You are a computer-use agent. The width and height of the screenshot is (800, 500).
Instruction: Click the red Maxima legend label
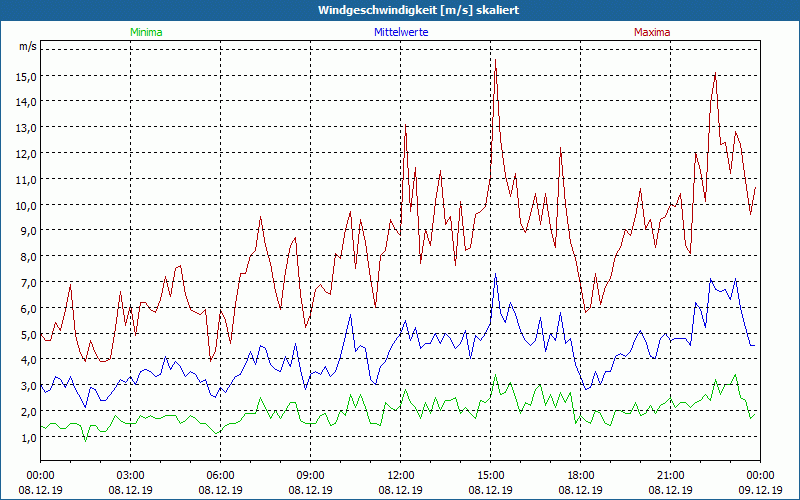click(652, 32)
